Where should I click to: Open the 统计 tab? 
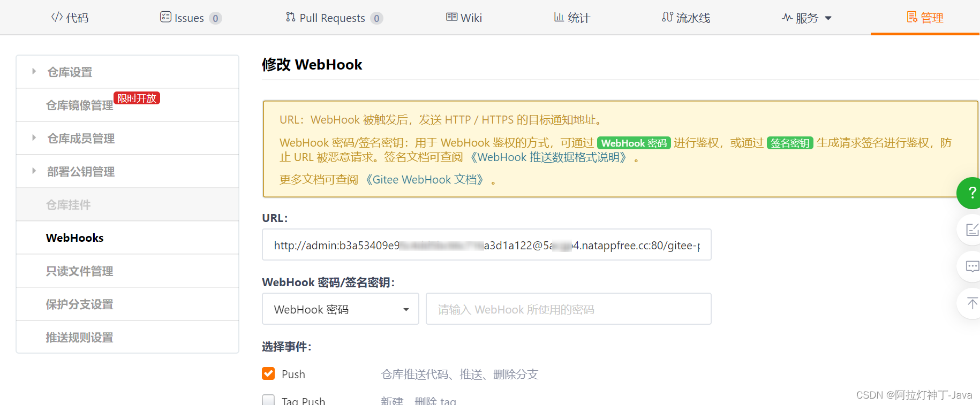tap(572, 18)
